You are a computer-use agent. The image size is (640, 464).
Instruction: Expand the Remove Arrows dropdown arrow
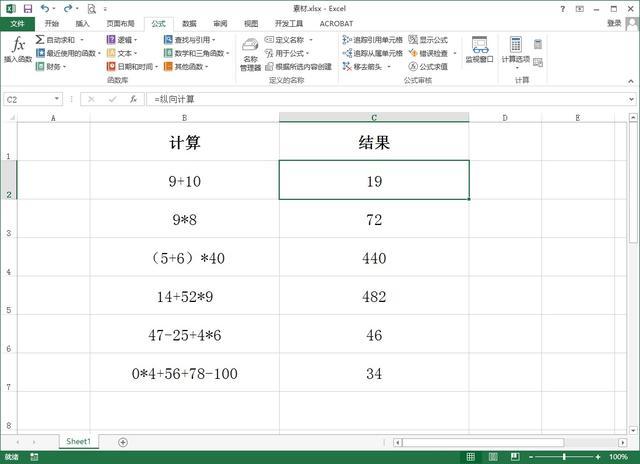[x=389, y=66]
